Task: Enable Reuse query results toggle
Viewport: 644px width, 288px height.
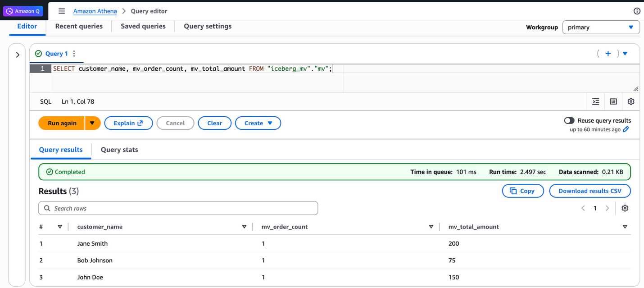Action: coord(569,120)
